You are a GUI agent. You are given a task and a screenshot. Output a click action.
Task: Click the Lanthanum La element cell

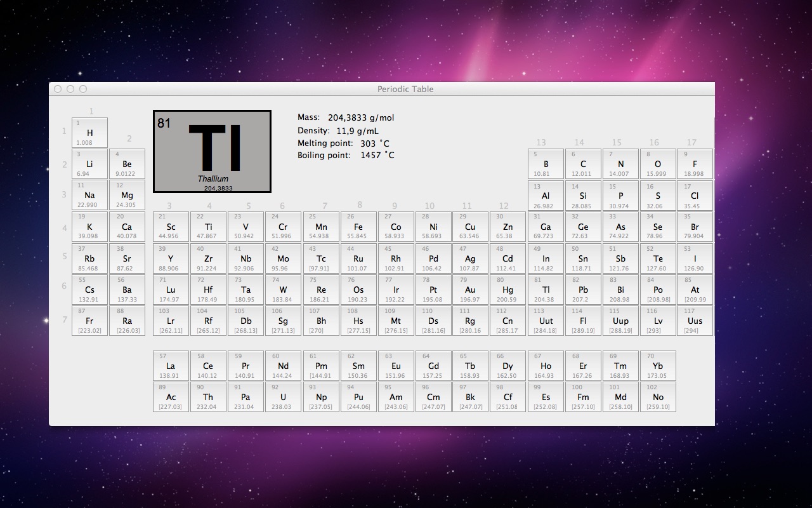coord(171,366)
